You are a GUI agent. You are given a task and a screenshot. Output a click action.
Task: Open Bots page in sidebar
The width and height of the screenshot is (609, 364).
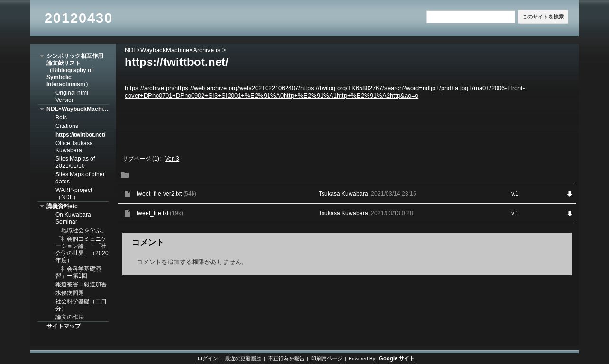(61, 118)
